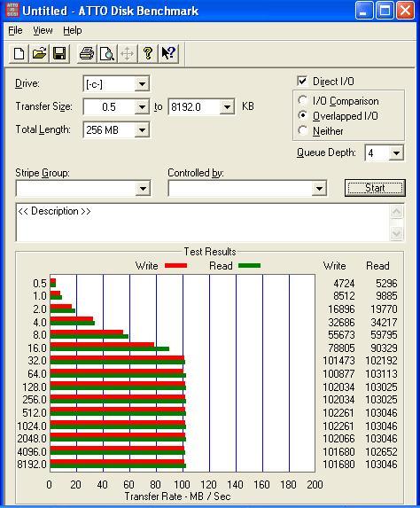Uncheck the Direct I/O checkbox
This screenshot has width=420, height=508.
pos(302,81)
